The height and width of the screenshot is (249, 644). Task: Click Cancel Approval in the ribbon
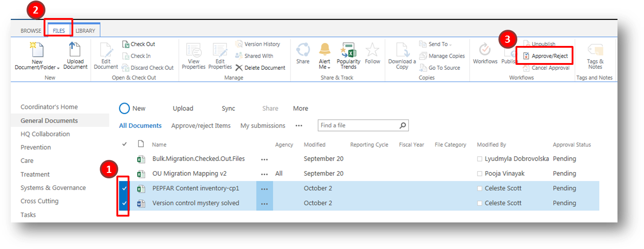[546, 68]
